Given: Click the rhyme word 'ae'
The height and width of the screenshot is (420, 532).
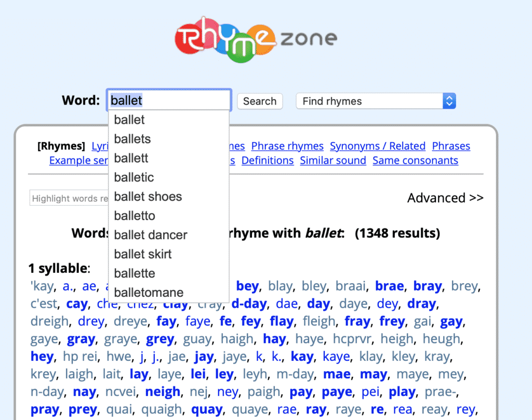Looking at the screenshot, I should 89,286.
